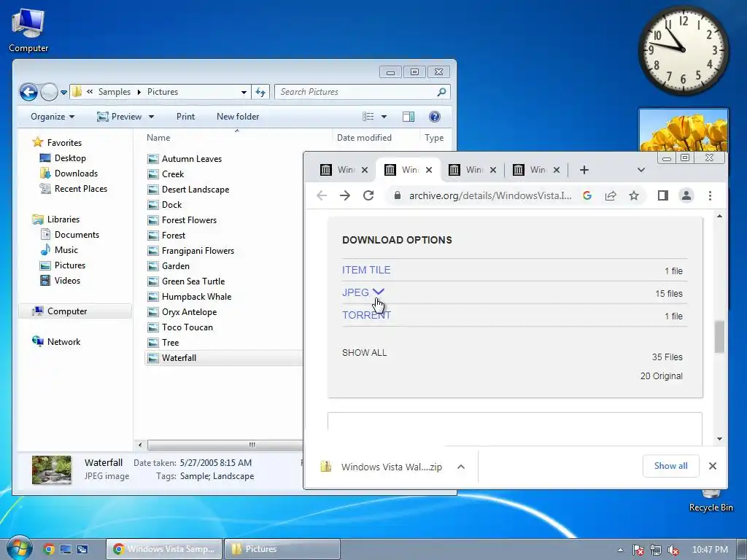The width and height of the screenshot is (747, 560).
Task: Click the Explorer forward navigation button
Action: (49, 92)
